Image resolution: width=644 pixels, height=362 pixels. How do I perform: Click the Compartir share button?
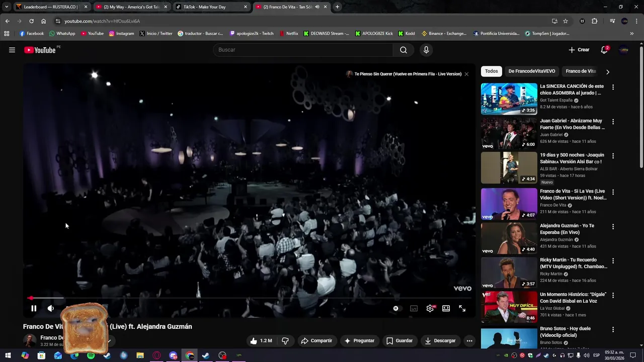(316, 340)
